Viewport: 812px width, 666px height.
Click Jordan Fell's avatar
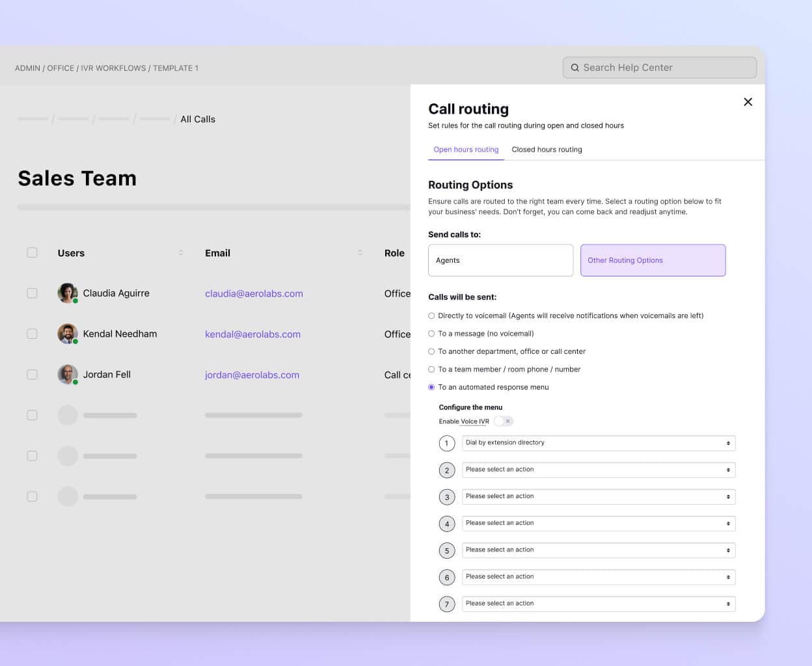tap(67, 375)
